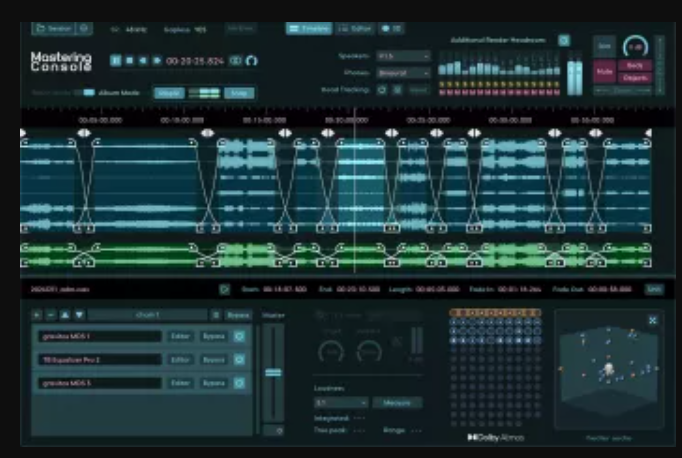Click timeline ruler at 00:25:00.000
The width and height of the screenshot is (682, 458).
pos(428,120)
